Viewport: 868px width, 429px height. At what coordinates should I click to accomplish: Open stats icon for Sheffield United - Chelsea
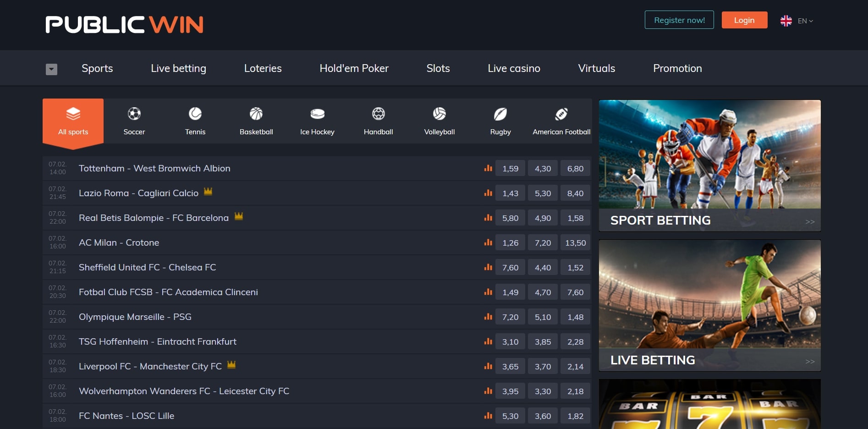pyautogui.click(x=488, y=267)
